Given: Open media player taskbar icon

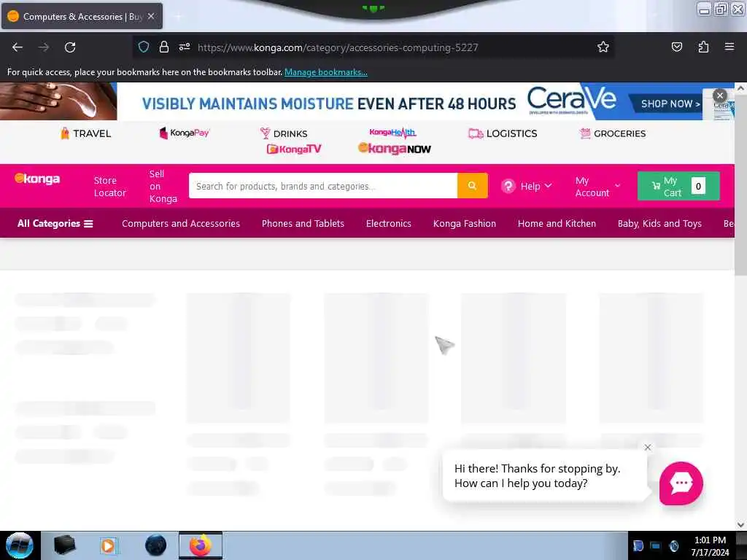Looking at the screenshot, I should pyautogui.click(x=108, y=545).
